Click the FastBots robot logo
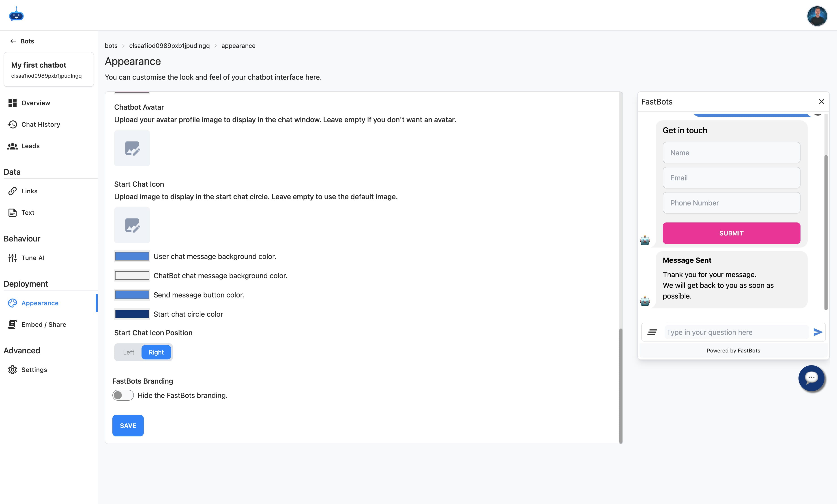Image resolution: width=837 pixels, height=504 pixels. (16, 15)
